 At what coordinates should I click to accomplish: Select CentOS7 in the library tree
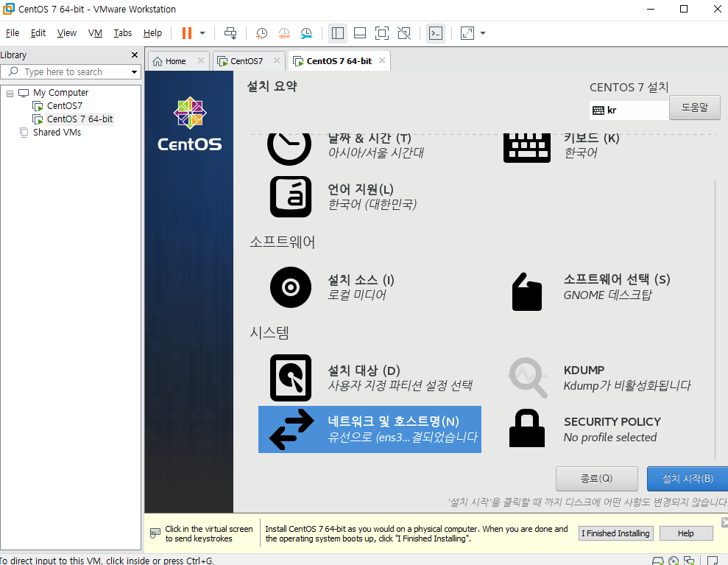tap(65, 106)
